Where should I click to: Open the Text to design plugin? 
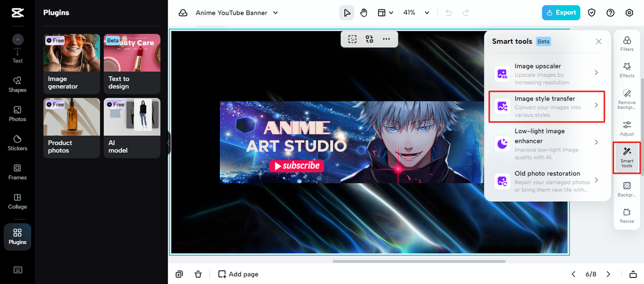(132, 64)
